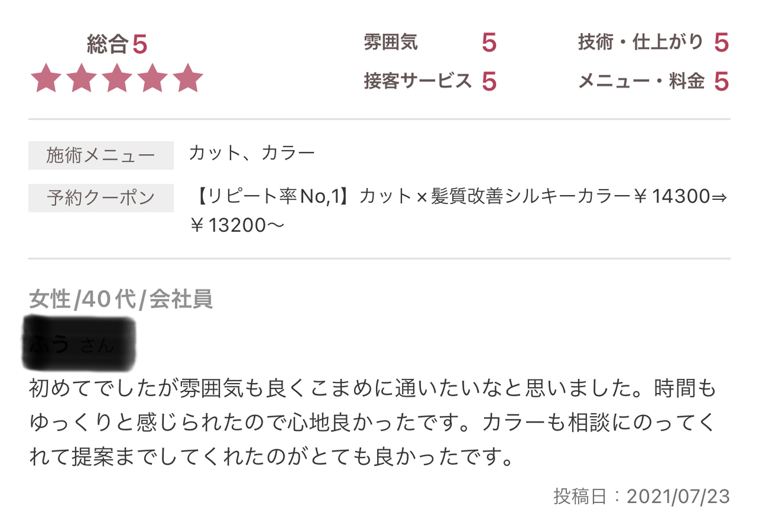The height and width of the screenshot is (532, 759).
Task: Click the fifth pink rating star
Action: 188,78
